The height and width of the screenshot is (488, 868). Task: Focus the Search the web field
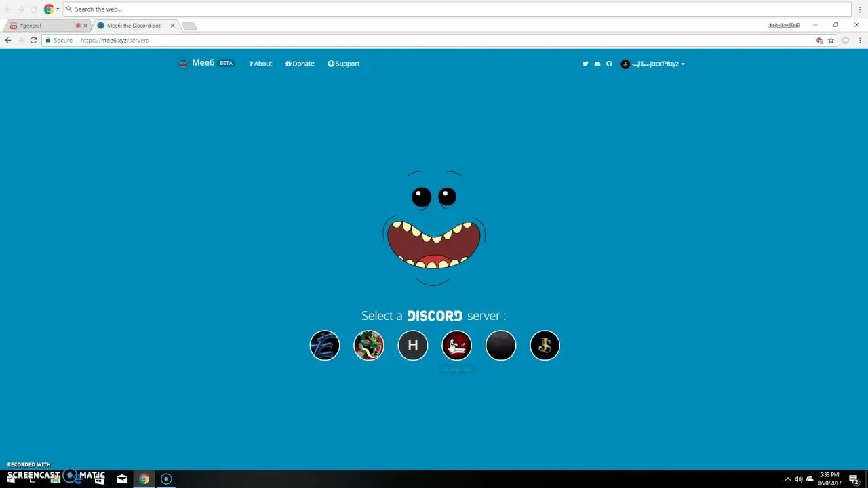pos(457,9)
